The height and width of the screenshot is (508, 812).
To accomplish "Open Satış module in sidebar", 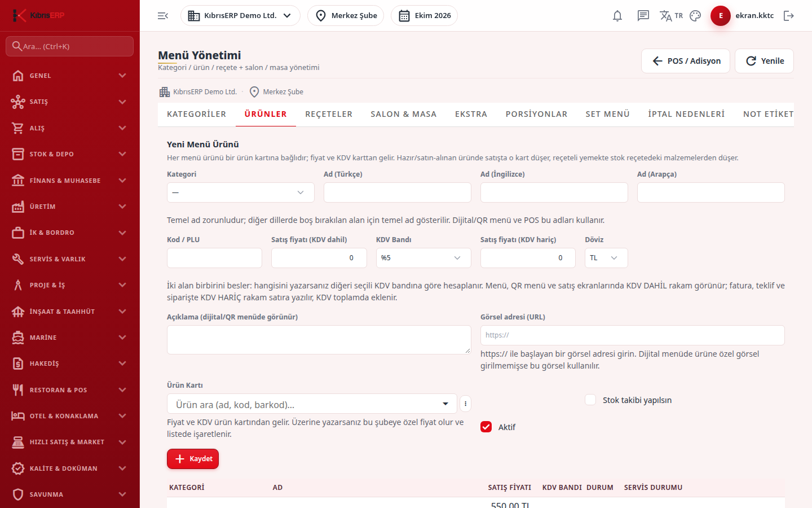I will pyautogui.click(x=70, y=102).
